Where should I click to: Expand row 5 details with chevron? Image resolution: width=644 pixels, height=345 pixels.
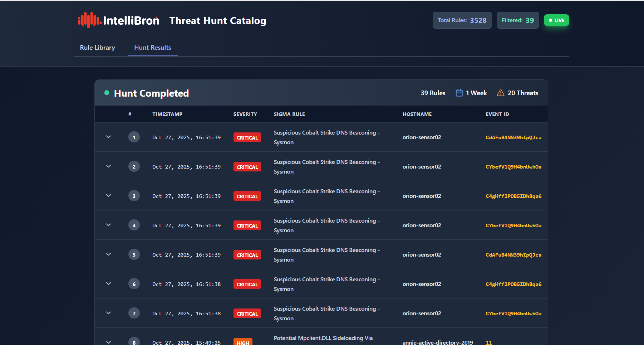[x=108, y=254]
